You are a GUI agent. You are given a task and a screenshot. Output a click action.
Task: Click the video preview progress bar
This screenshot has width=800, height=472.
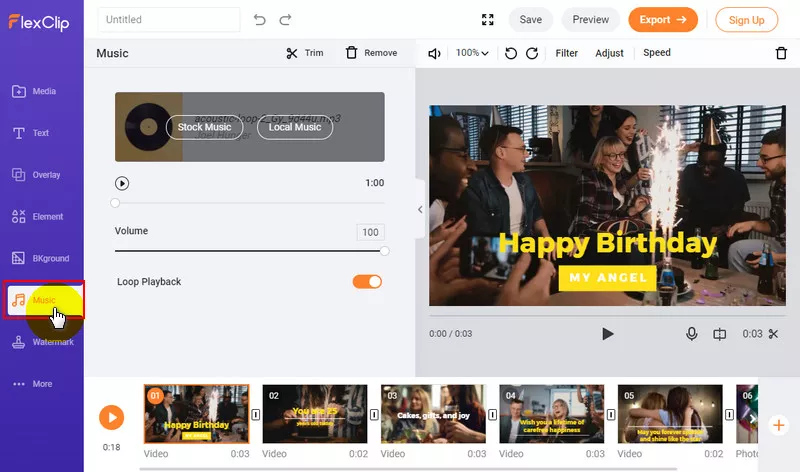coord(607,316)
